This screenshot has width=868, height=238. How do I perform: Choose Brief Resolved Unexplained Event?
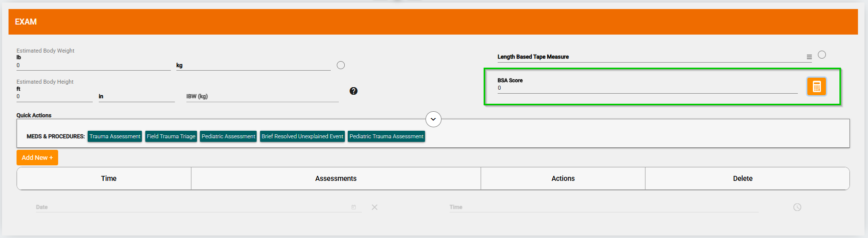click(302, 136)
